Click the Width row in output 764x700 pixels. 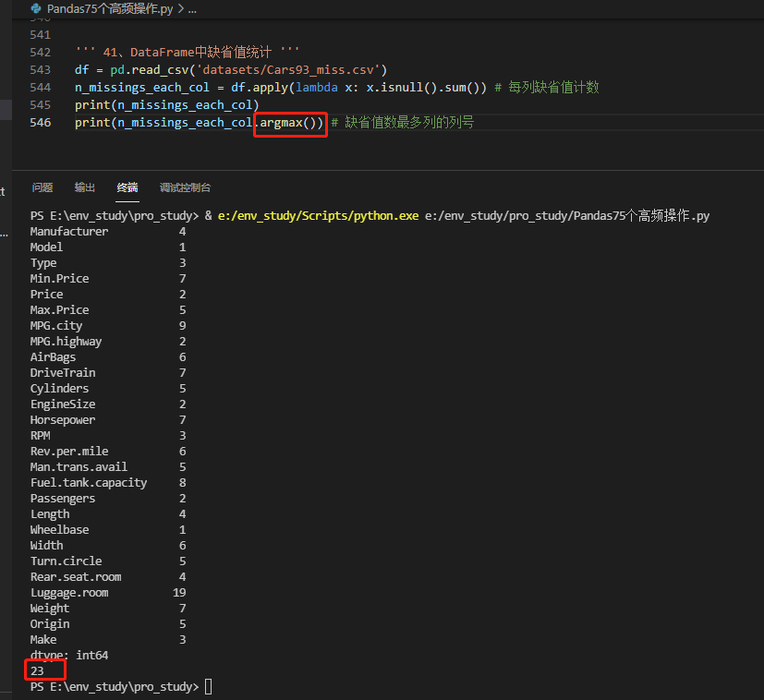(108, 546)
